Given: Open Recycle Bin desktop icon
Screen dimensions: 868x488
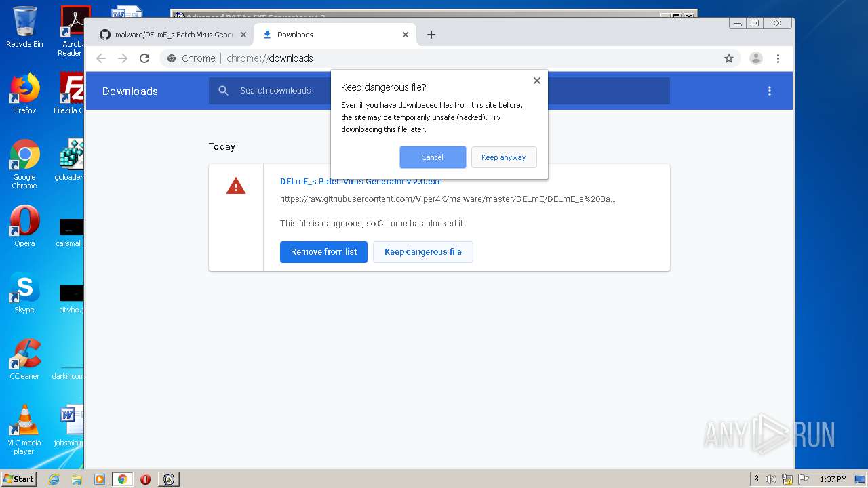Looking at the screenshot, I should pos(24,27).
